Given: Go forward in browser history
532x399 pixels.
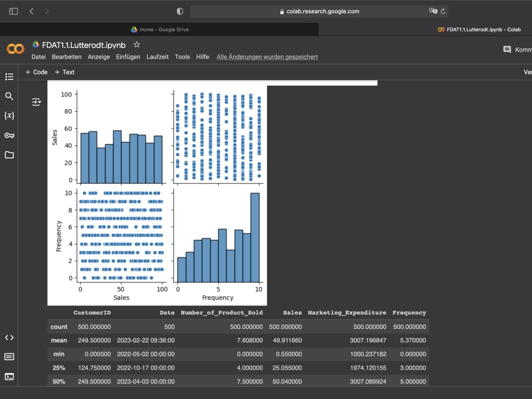Looking at the screenshot, I should (47, 11).
